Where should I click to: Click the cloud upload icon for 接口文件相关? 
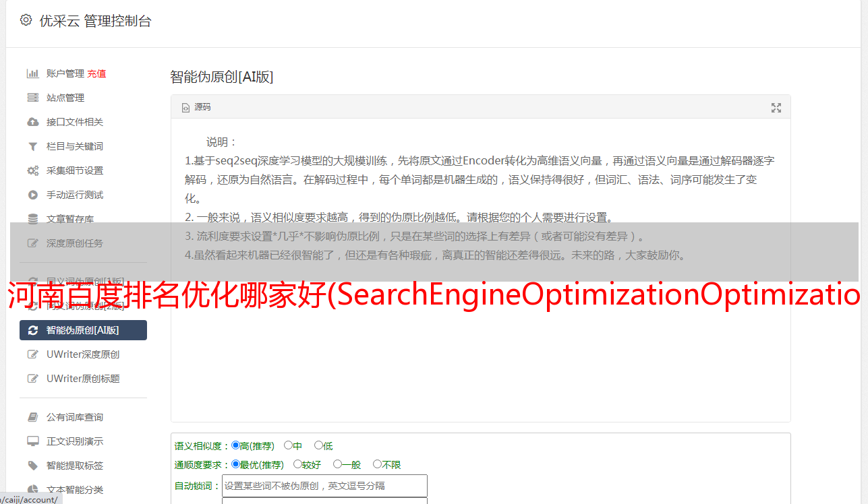[32, 122]
